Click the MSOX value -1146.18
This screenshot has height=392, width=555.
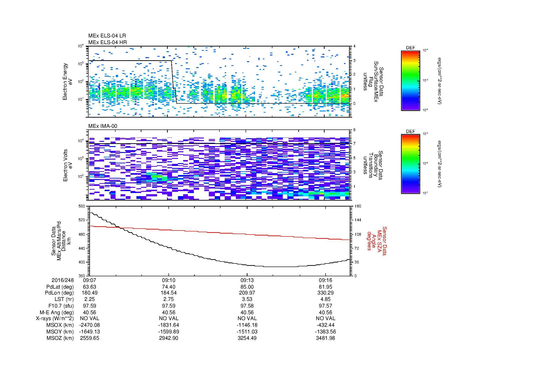pyautogui.click(x=247, y=325)
